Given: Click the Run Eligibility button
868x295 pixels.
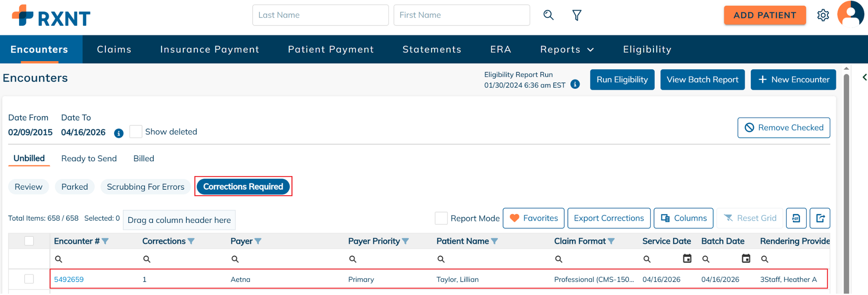Looking at the screenshot, I should (x=622, y=80).
